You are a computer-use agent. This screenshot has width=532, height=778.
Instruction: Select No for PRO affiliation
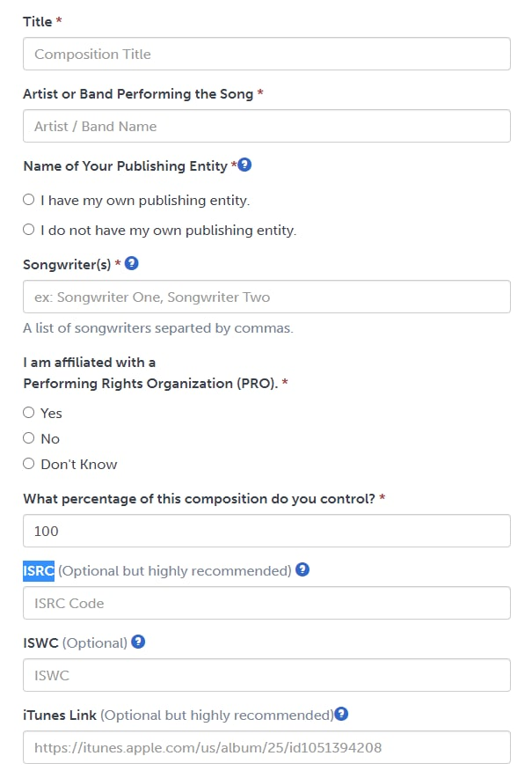29,437
